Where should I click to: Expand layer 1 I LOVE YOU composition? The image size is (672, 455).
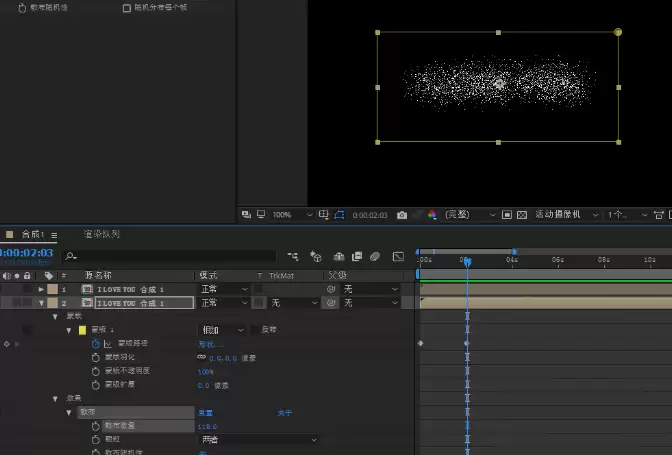[41, 290]
